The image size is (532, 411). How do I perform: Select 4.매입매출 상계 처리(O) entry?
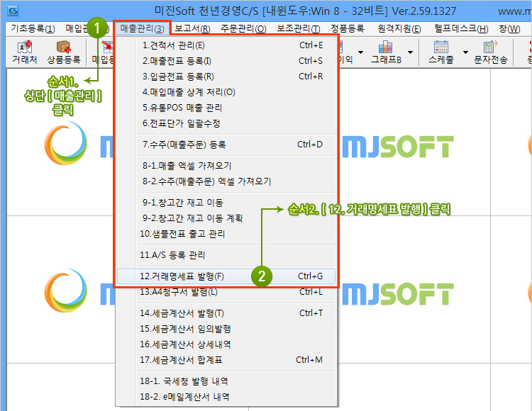point(227,92)
